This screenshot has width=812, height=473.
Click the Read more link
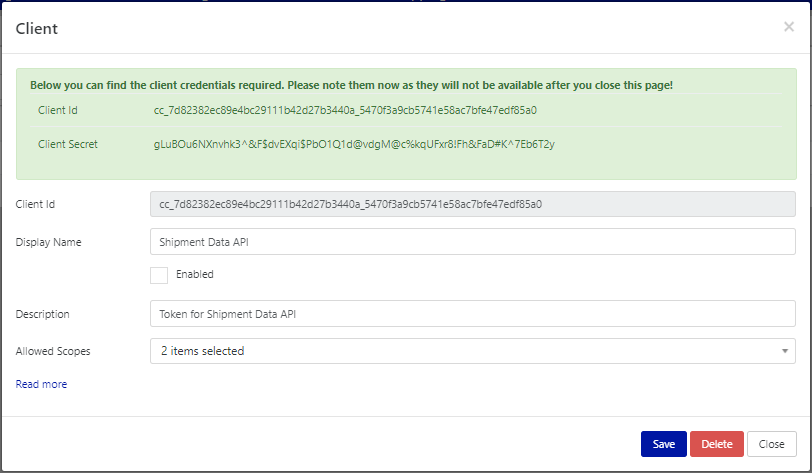pos(41,384)
